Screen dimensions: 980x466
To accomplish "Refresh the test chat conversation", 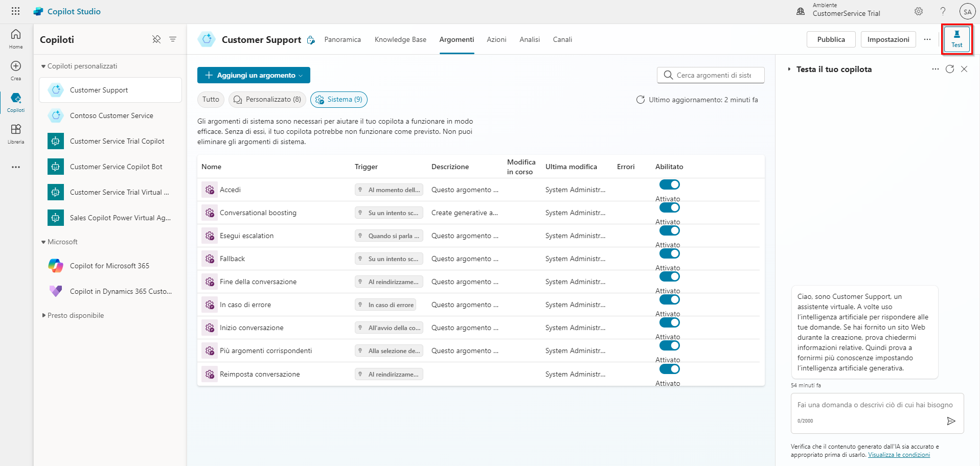I will 949,69.
